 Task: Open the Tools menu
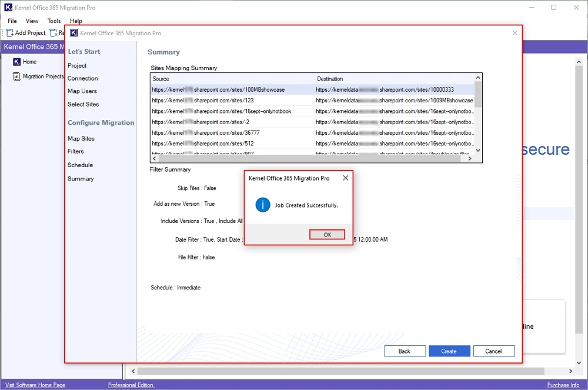[x=54, y=21]
